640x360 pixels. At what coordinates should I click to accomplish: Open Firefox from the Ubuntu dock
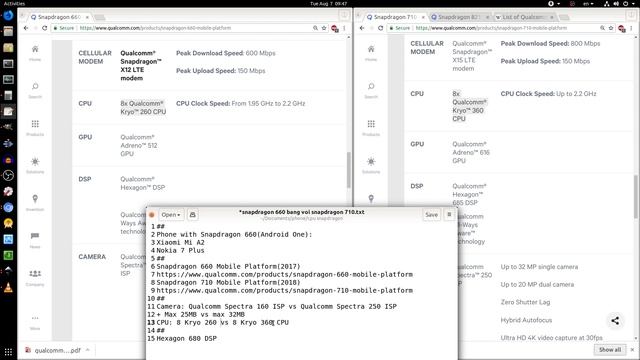point(8,16)
